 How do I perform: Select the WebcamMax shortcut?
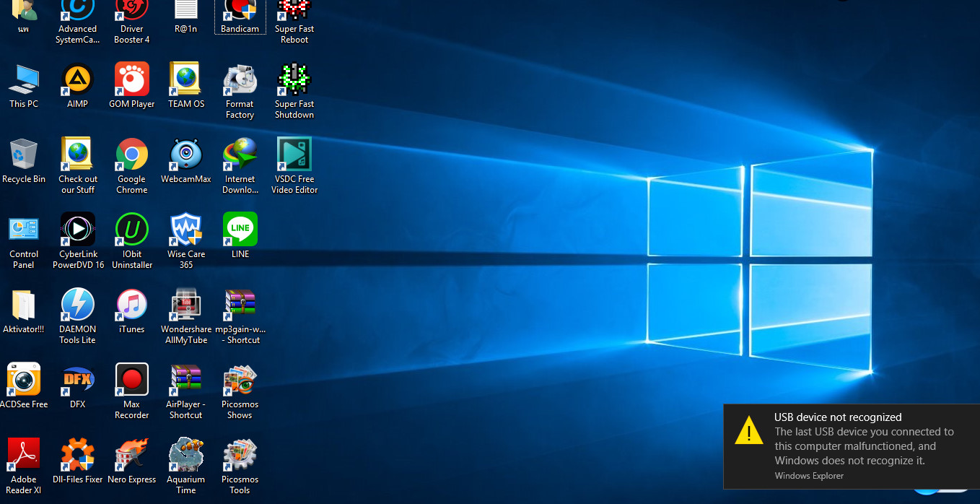(186, 155)
